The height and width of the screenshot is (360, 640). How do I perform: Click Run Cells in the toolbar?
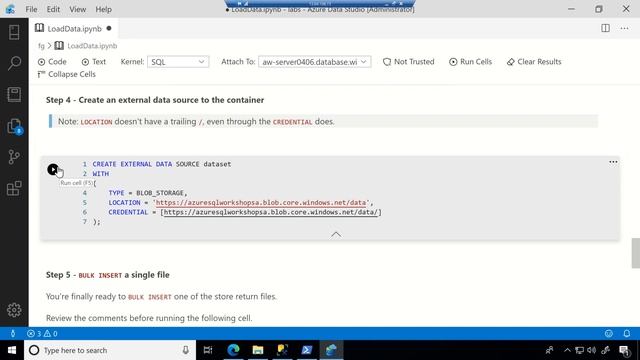[x=470, y=62]
